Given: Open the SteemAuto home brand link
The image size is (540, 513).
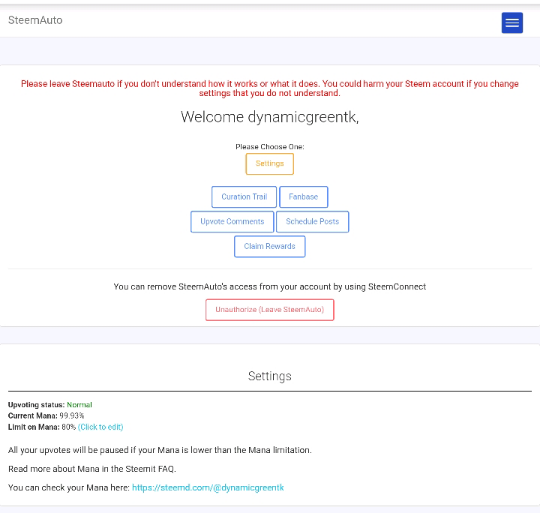Looking at the screenshot, I should [x=35, y=20].
